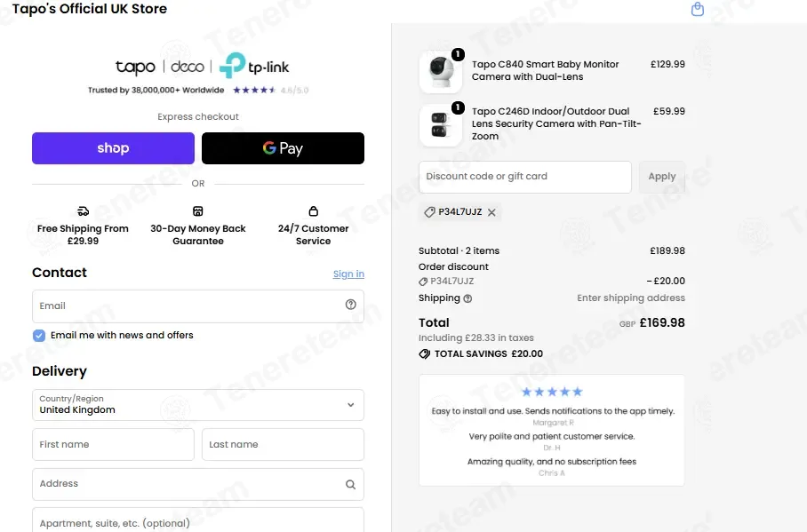Viewport: 807px width, 532px height.
Task: Click Margaret R's review text
Action: pyautogui.click(x=553, y=411)
